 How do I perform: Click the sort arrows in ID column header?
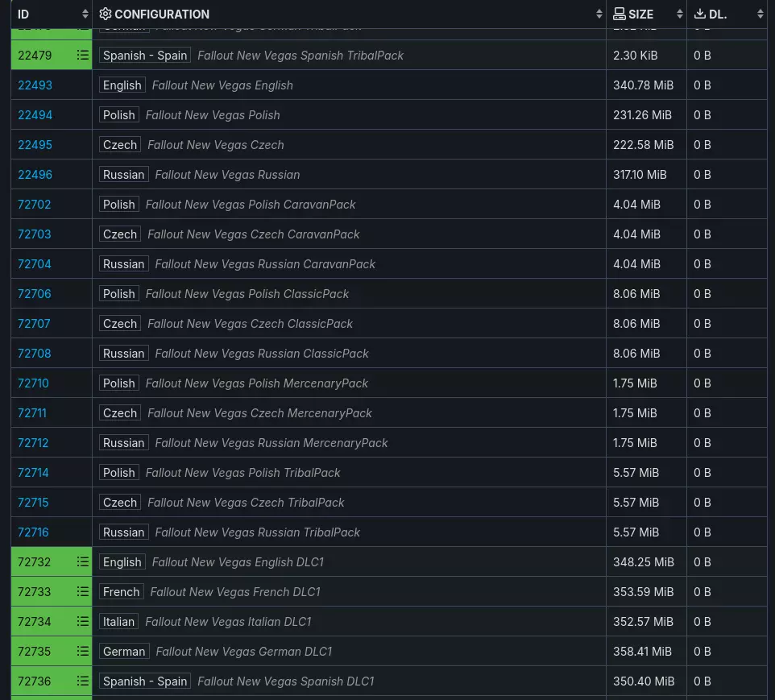tap(85, 14)
